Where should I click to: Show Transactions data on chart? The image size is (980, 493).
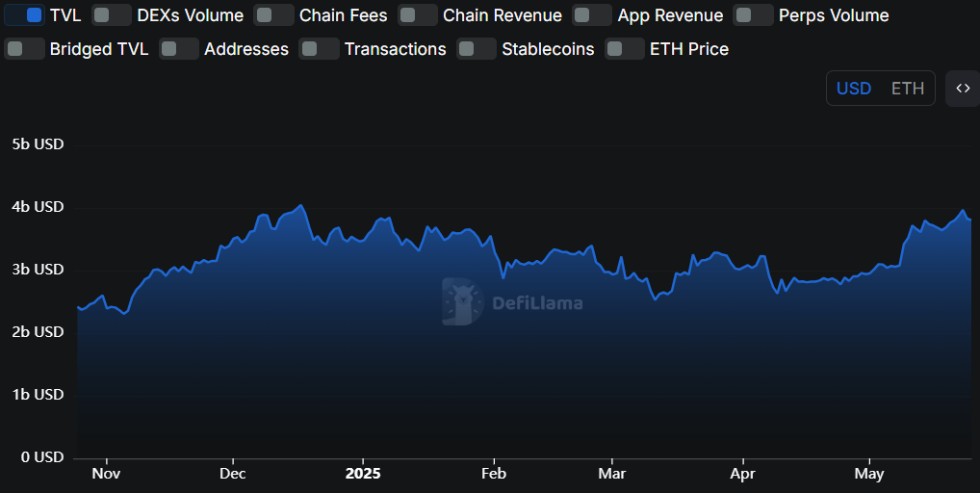pos(319,49)
